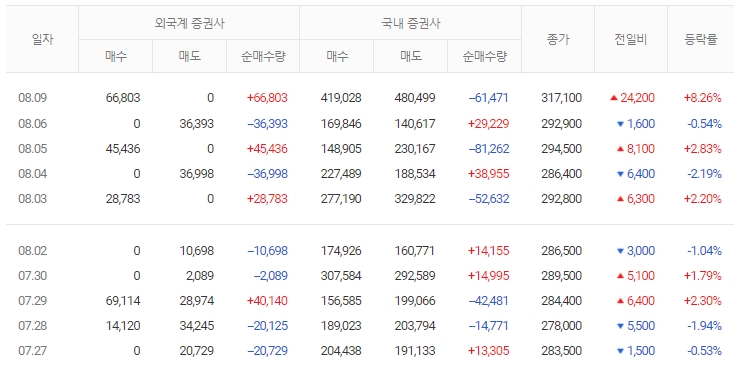Screen dimensions: 735x374
Task: Click closing price 286,500
Action: pos(561,251)
